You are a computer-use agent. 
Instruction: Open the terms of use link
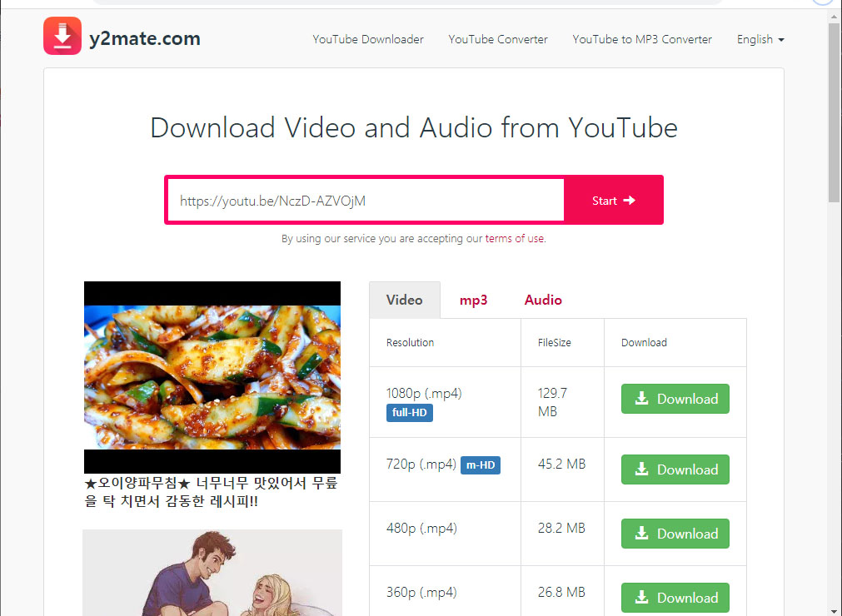click(515, 238)
